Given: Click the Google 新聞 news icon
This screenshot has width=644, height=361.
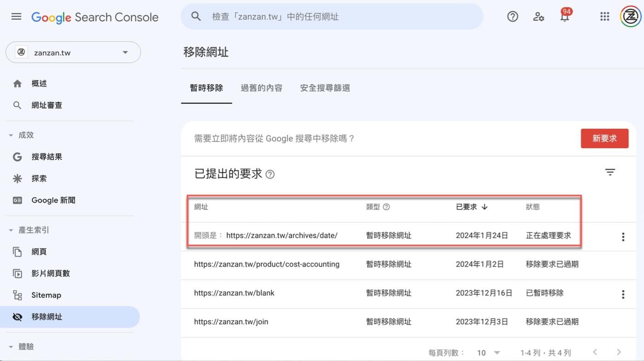Looking at the screenshot, I should pyautogui.click(x=17, y=200).
